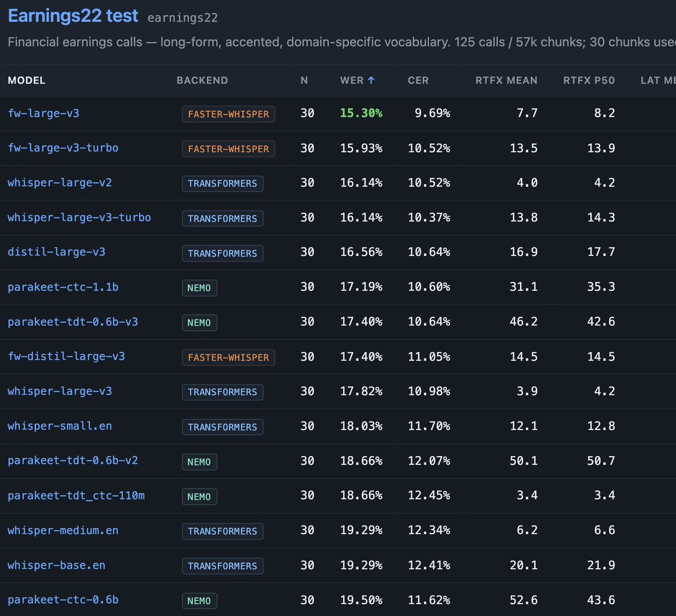The width and height of the screenshot is (676, 616).
Task: Select the 21.9 RTFX P50 cell
Action: (x=601, y=565)
